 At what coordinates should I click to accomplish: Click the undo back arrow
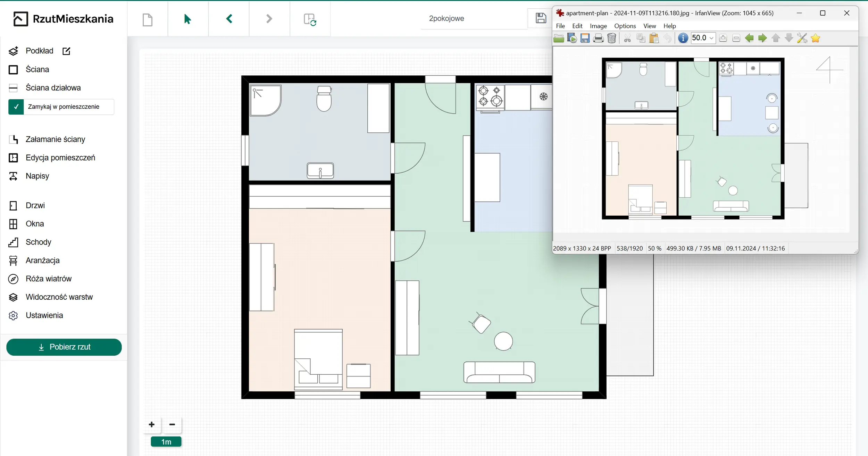(229, 19)
